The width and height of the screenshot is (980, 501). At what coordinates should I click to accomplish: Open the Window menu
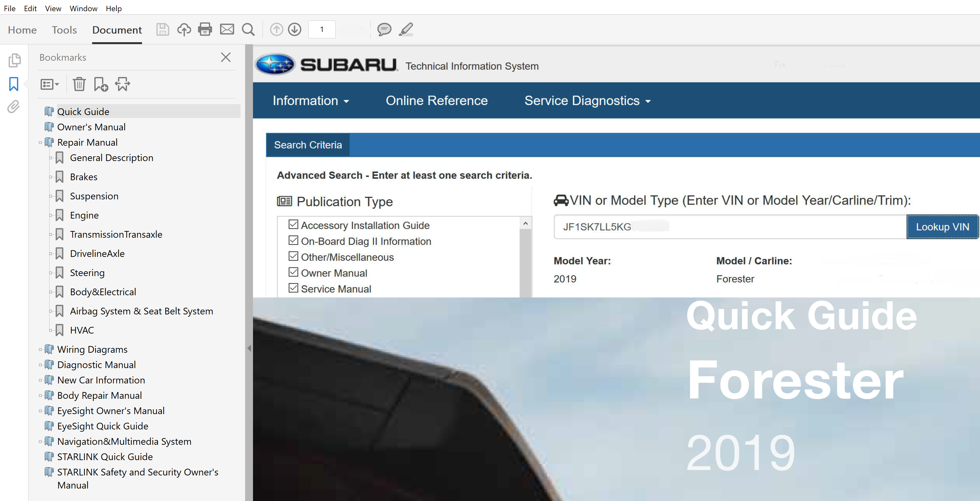83,8
